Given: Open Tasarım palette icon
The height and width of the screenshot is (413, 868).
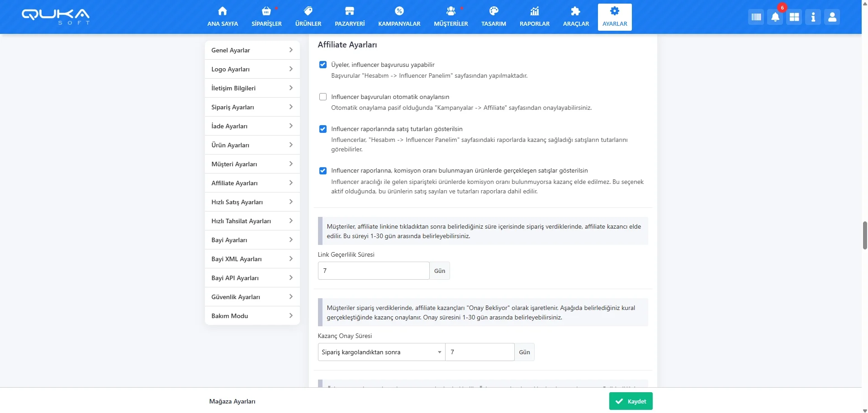Looking at the screenshot, I should pos(493,11).
